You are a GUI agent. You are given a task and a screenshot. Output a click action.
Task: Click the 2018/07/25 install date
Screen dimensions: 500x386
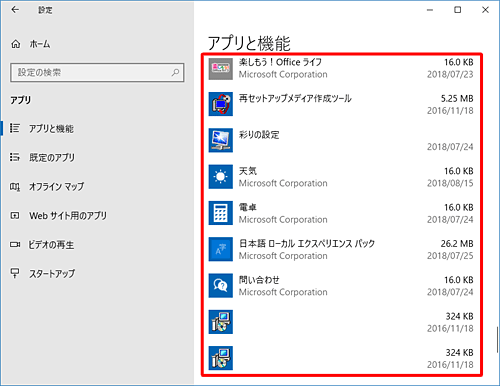tap(450, 256)
